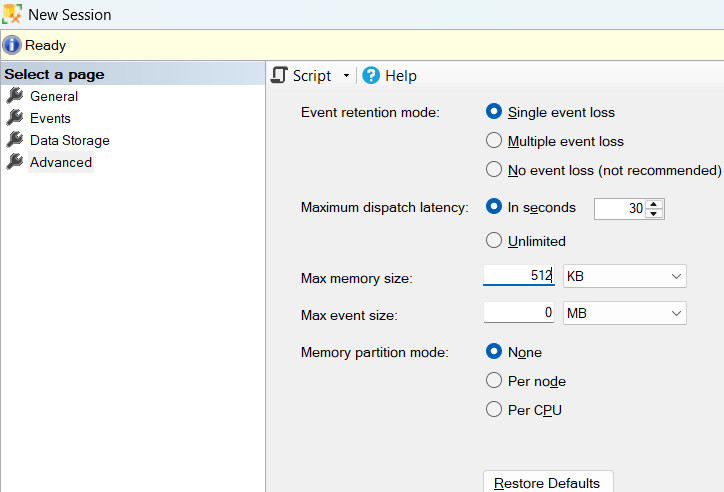Choose No event loss (not recommended)
The image size is (724, 492).
coord(494,169)
